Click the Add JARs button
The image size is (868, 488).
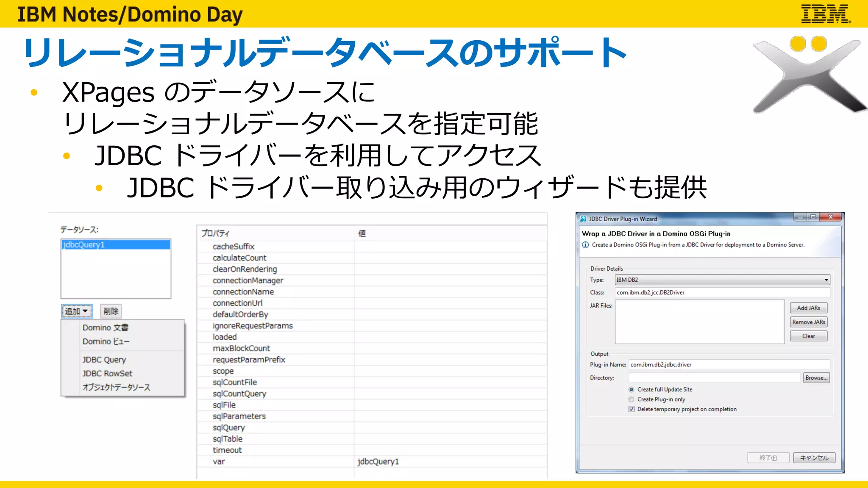(x=809, y=308)
